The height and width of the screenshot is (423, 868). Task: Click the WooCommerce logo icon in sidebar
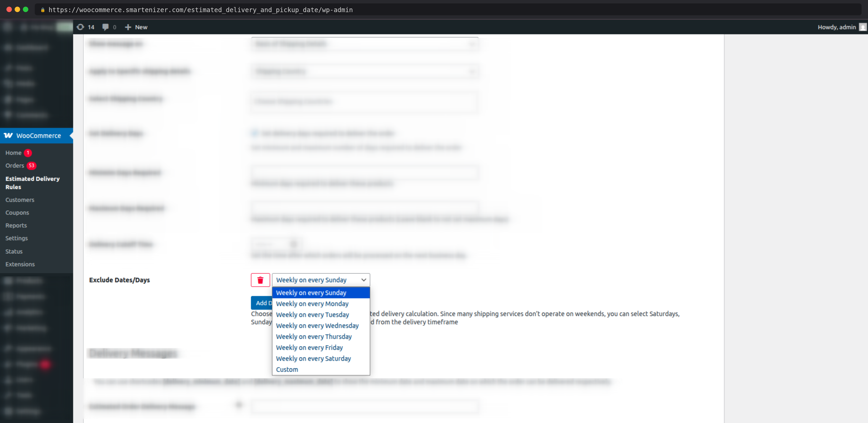tap(8, 135)
